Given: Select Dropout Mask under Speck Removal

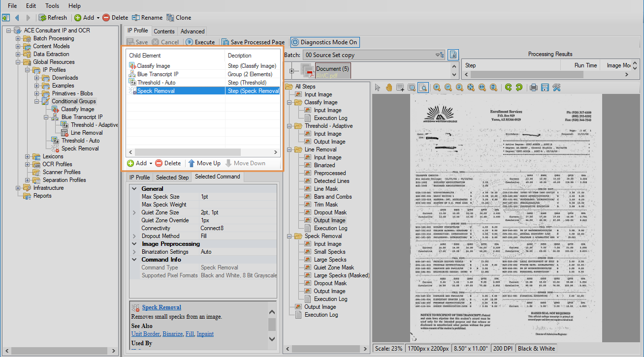Looking at the screenshot, I should point(330,283).
